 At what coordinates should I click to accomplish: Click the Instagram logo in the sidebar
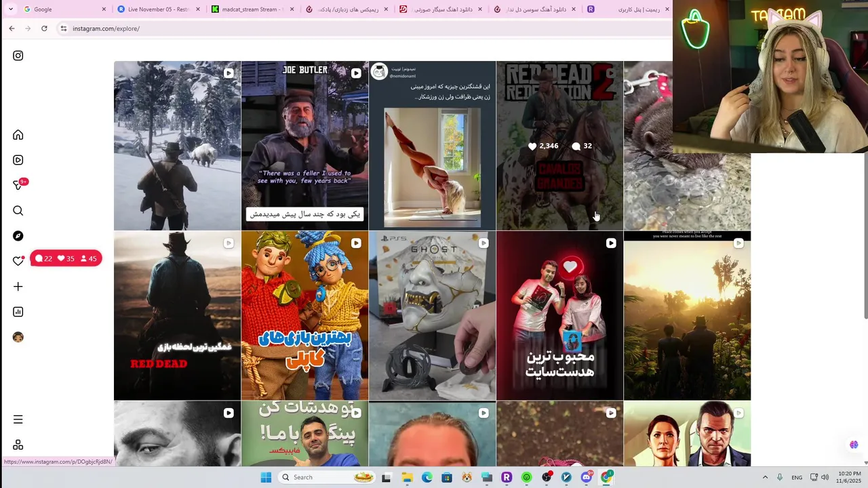click(x=18, y=56)
